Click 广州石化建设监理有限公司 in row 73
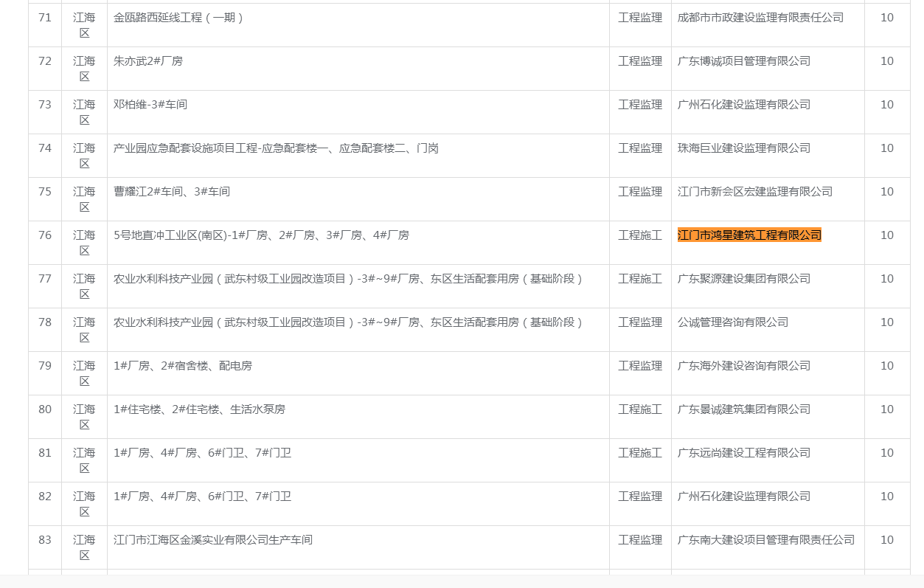Viewport: 924px width, 588px height. click(x=744, y=105)
